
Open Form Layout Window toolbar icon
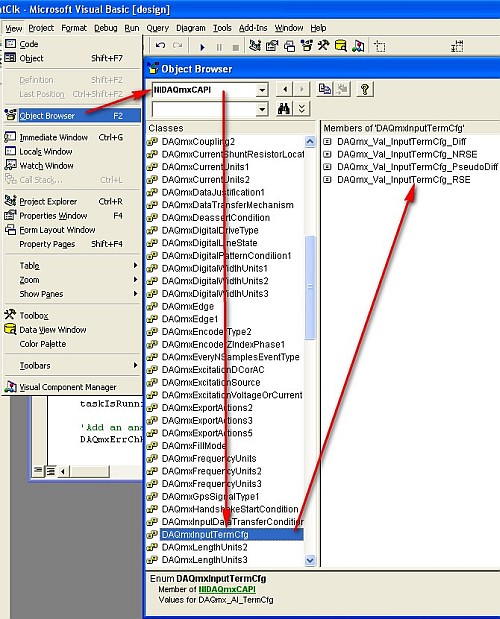(289, 46)
